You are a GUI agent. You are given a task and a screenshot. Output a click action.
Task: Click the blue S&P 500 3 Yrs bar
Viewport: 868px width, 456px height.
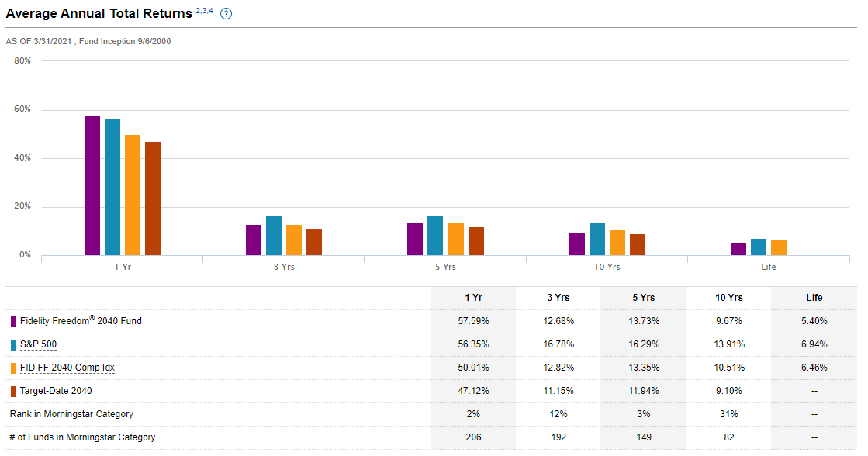[x=274, y=236]
